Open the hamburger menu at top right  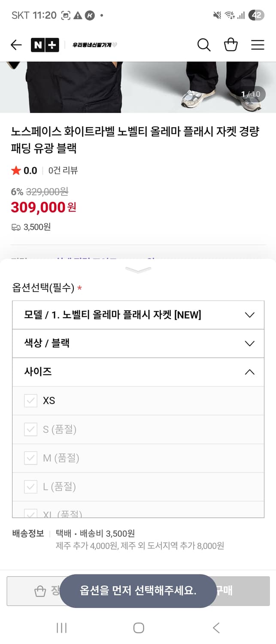pos(257,45)
